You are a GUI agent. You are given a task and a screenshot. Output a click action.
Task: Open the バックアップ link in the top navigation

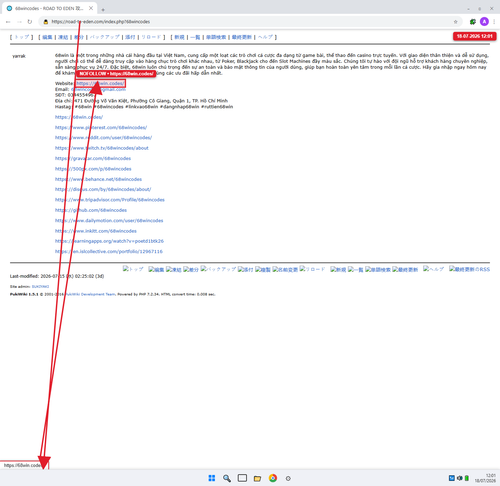(104, 37)
